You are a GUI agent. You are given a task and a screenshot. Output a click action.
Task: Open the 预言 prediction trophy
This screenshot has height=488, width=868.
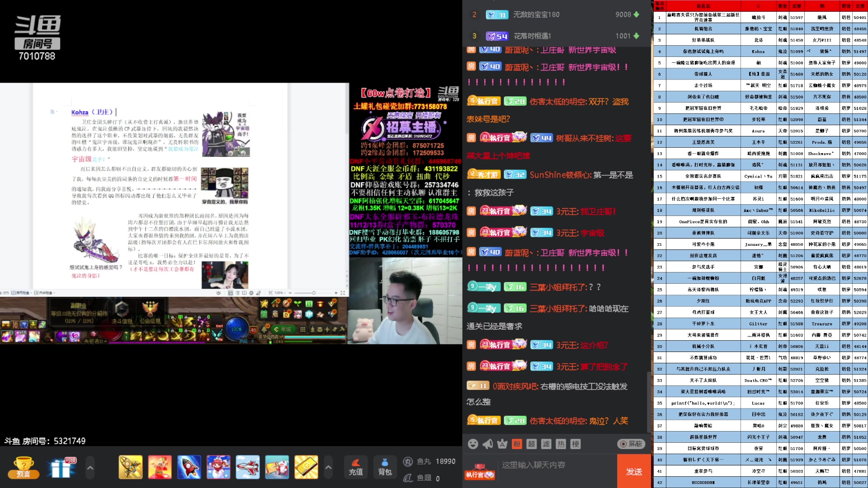(x=24, y=468)
